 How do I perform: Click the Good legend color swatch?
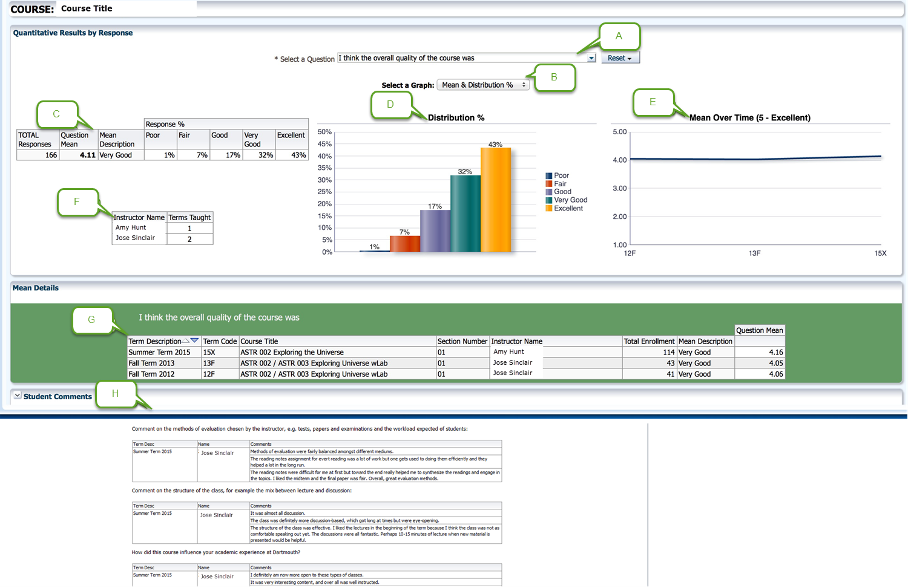point(548,192)
